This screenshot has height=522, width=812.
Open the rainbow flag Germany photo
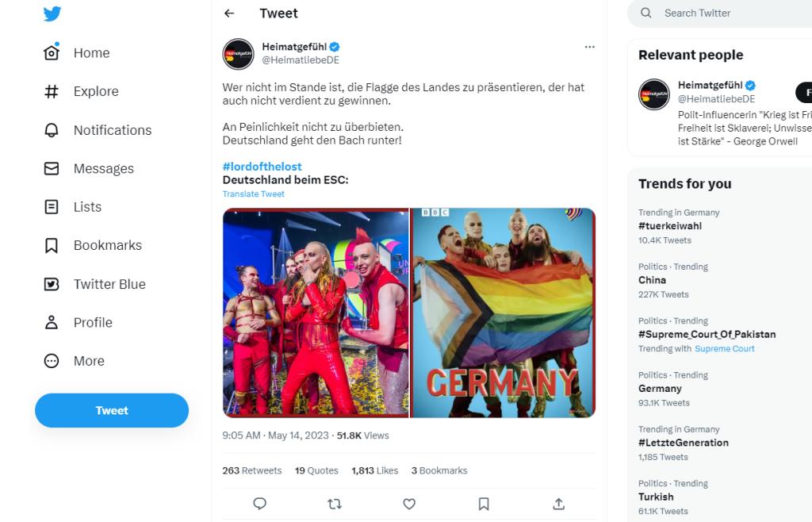coord(503,313)
